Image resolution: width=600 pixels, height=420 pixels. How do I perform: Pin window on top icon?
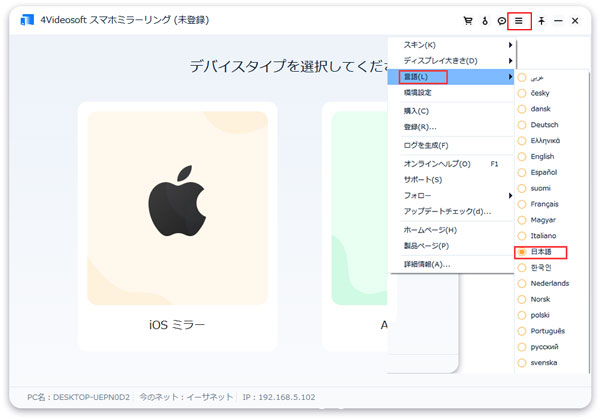click(x=541, y=21)
